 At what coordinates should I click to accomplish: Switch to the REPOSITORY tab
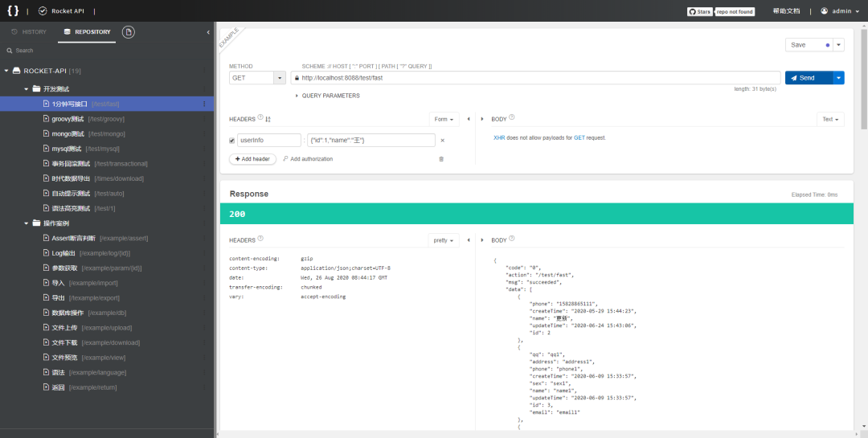87,32
